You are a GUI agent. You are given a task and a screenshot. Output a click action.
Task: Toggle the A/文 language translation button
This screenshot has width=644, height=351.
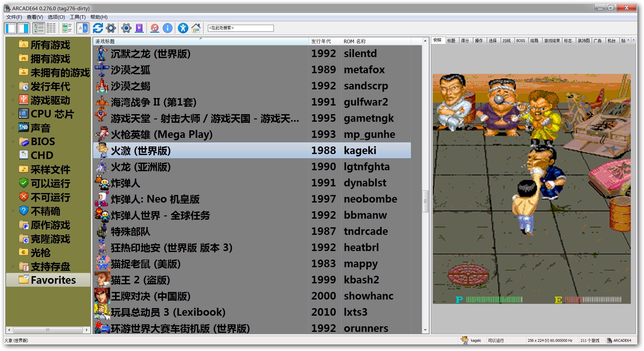(x=82, y=28)
